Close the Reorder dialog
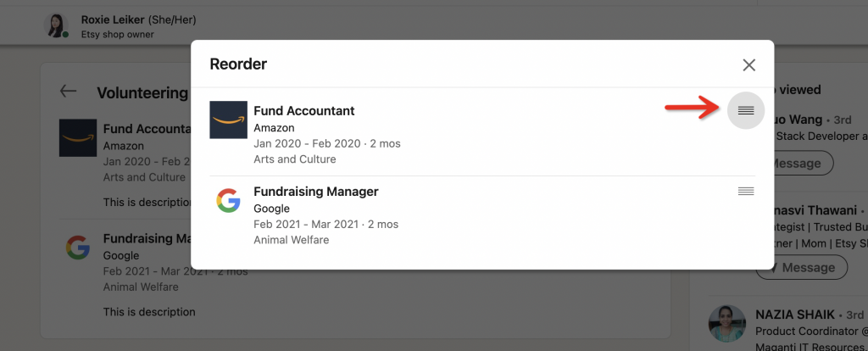Image resolution: width=868 pixels, height=351 pixels. pyautogui.click(x=748, y=64)
